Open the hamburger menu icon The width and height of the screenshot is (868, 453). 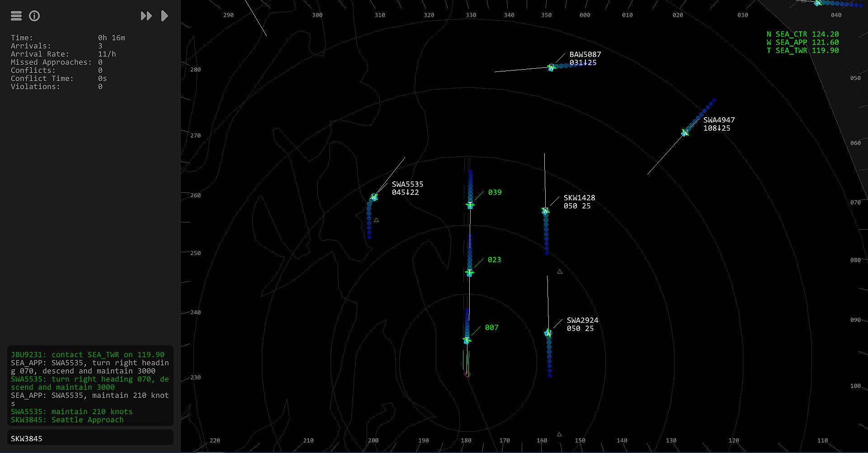pos(16,16)
